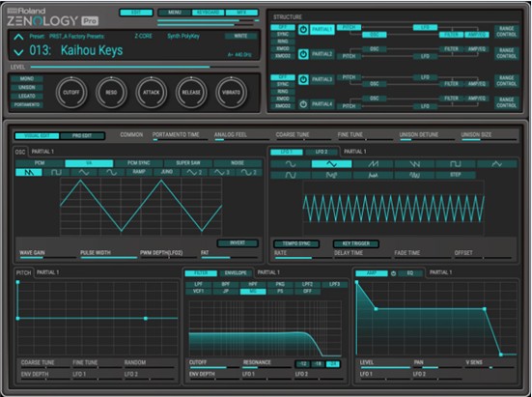
Task: Choose the square LFO waveform
Action: click(x=456, y=164)
